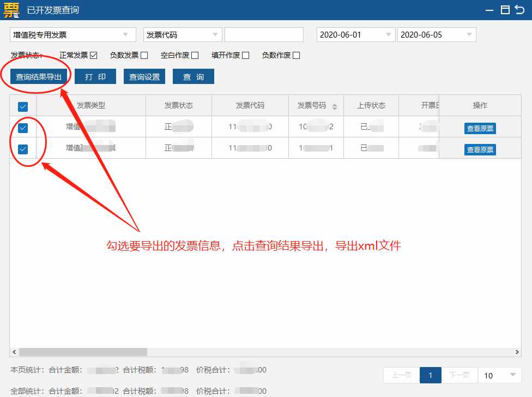Toggle the select-all header checkbox
The image size is (532, 397).
(23, 107)
